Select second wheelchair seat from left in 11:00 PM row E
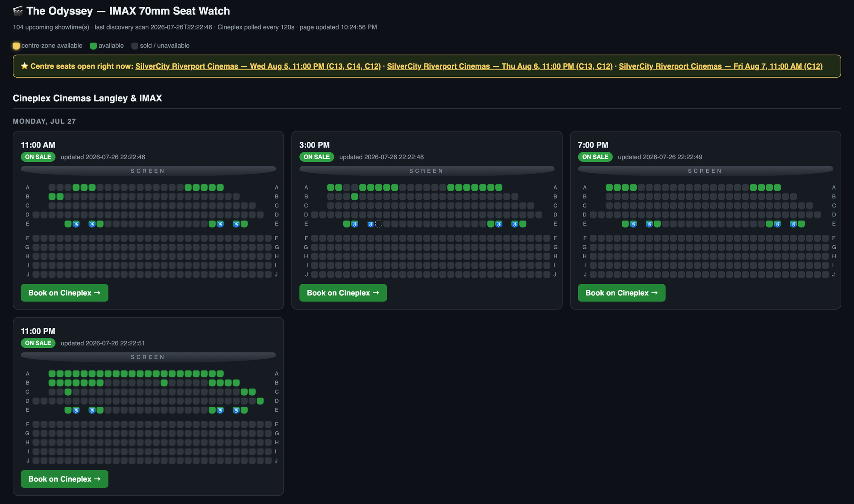This screenshot has width=854, height=504. click(92, 410)
